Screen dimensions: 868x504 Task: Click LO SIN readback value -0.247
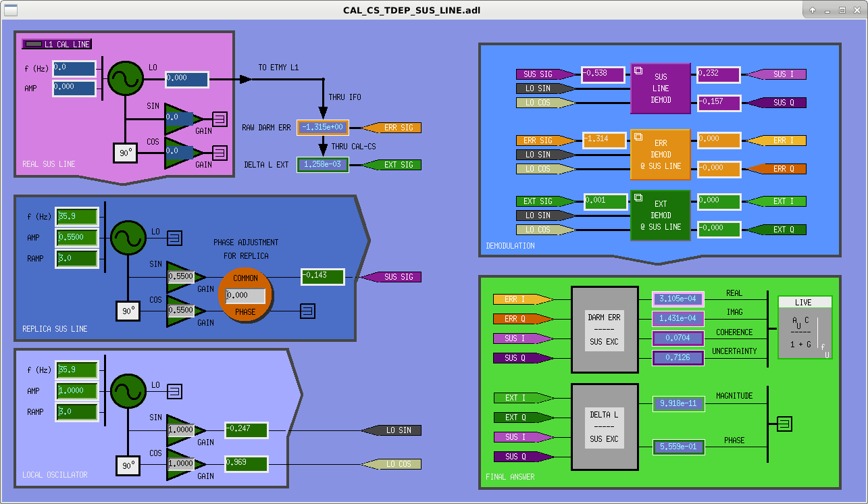(247, 430)
